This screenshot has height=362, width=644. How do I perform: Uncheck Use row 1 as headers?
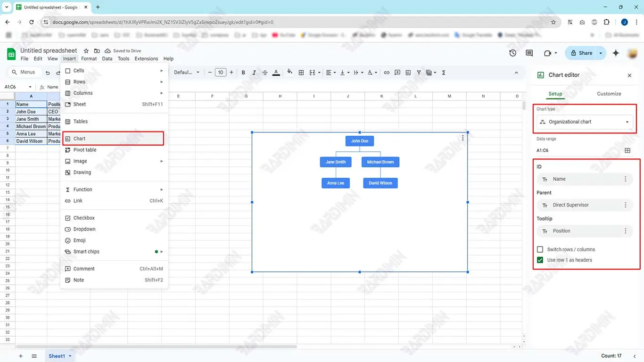point(540,260)
